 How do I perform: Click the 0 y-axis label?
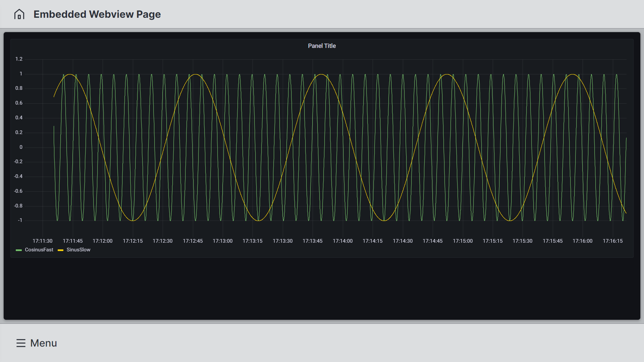click(x=21, y=147)
